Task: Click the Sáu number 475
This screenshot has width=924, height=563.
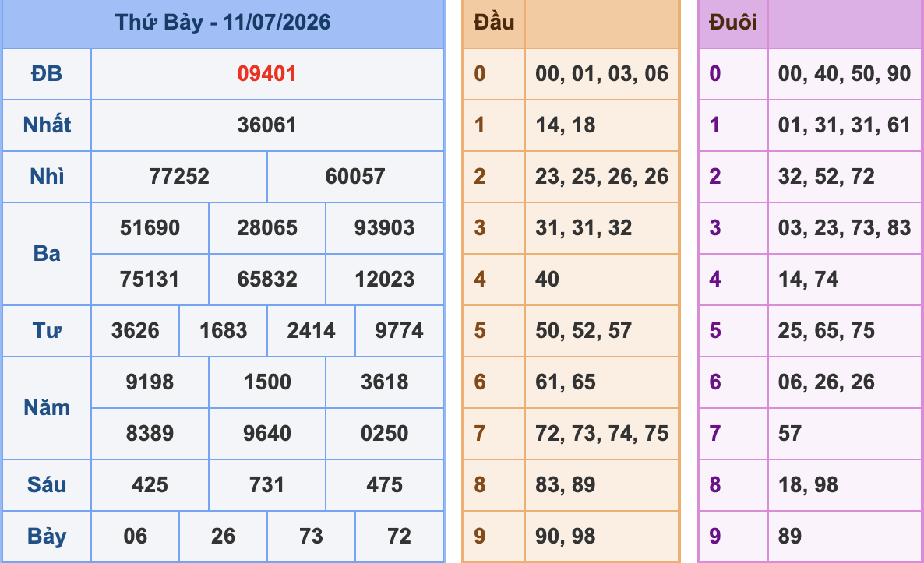Action: pos(384,484)
